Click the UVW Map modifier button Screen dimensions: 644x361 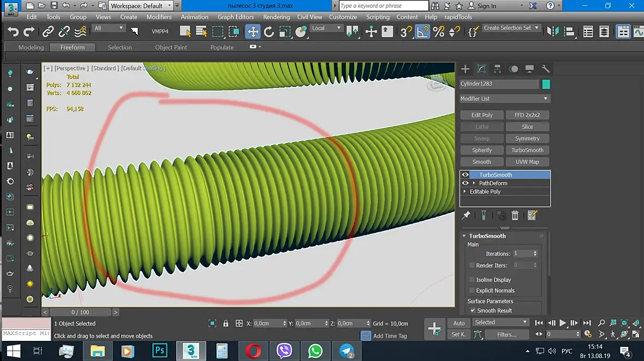pos(527,162)
